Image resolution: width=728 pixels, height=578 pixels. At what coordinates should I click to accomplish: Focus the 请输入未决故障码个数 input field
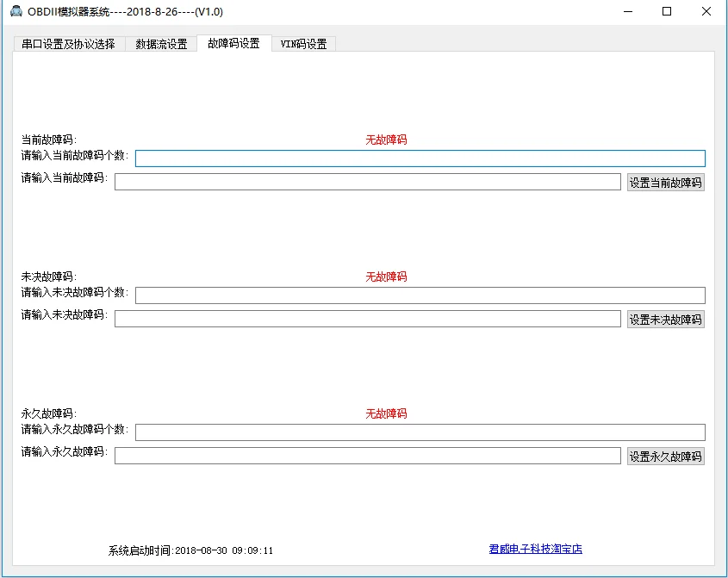point(420,295)
